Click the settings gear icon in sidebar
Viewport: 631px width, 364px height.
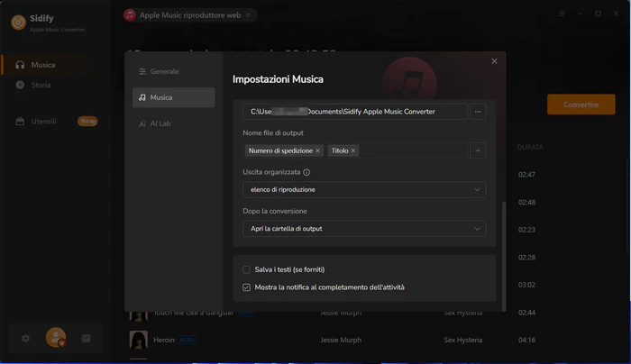pyautogui.click(x=26, y=338)
